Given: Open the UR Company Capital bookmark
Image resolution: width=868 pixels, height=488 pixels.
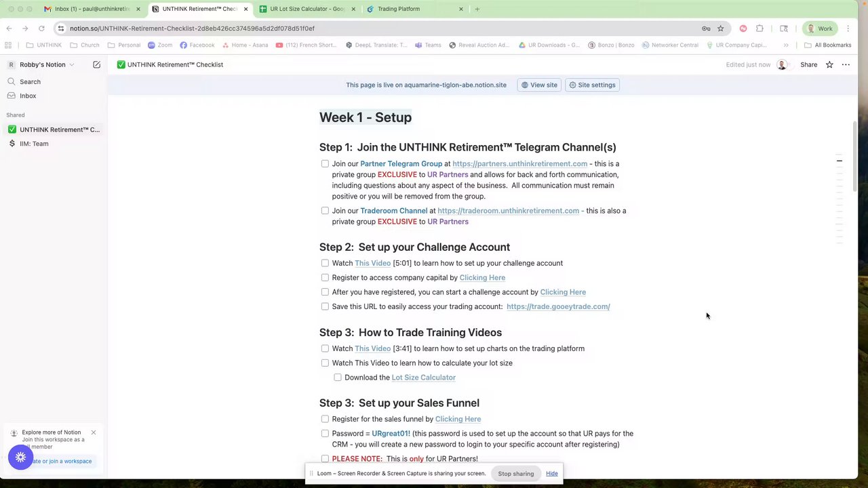Looking at the screenshot, I should point(736,45).
